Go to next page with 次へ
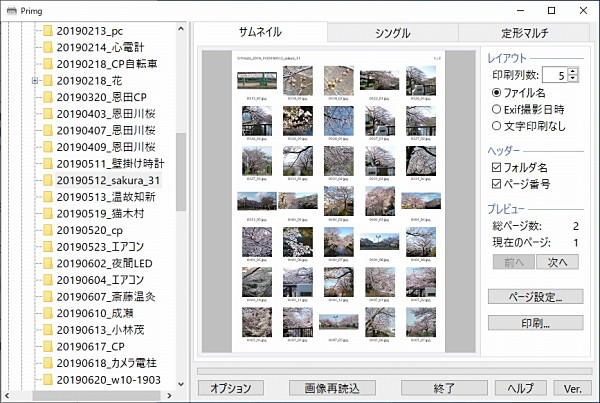Viewport: 600px width, 403px height. point(557,263)
